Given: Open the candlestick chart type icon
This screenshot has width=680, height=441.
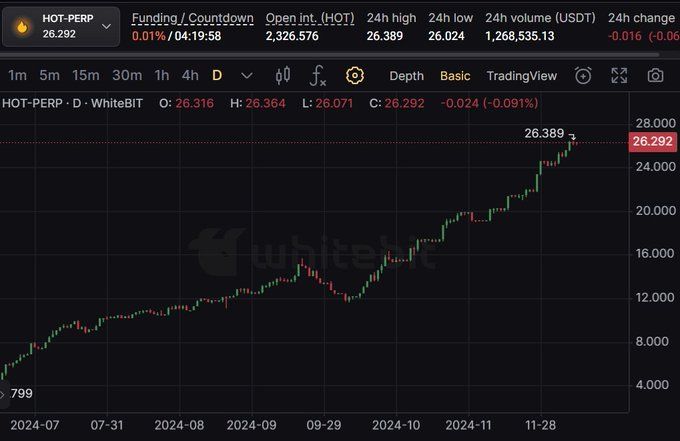Looking at the screenshot, I should click(283, 75).
